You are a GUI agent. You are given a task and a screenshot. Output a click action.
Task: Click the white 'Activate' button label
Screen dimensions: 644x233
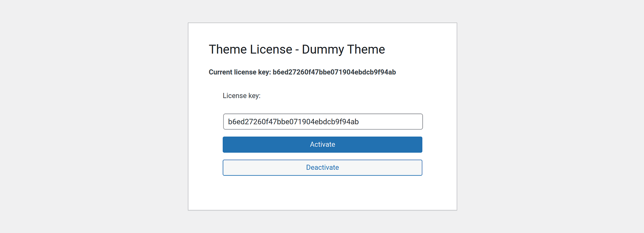coord(322,145)
